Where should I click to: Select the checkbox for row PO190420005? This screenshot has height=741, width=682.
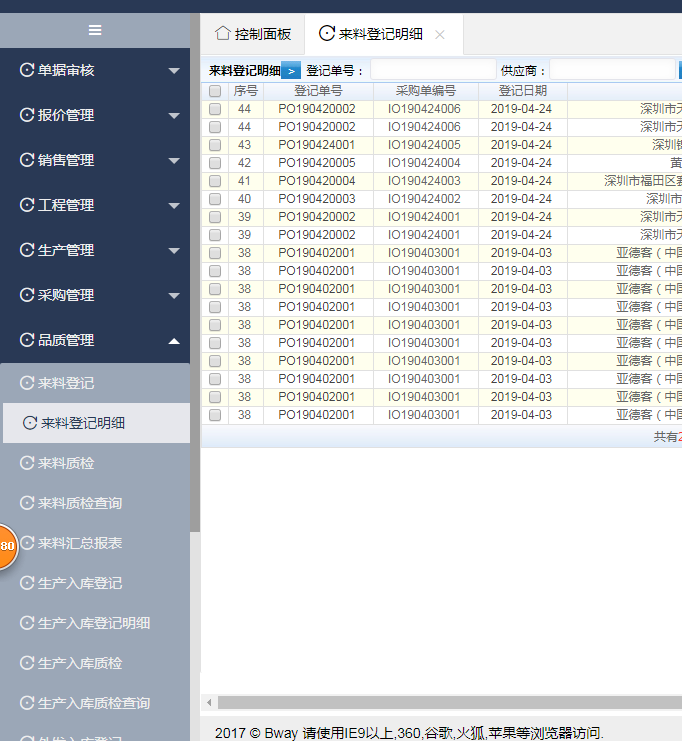point(215,163)
